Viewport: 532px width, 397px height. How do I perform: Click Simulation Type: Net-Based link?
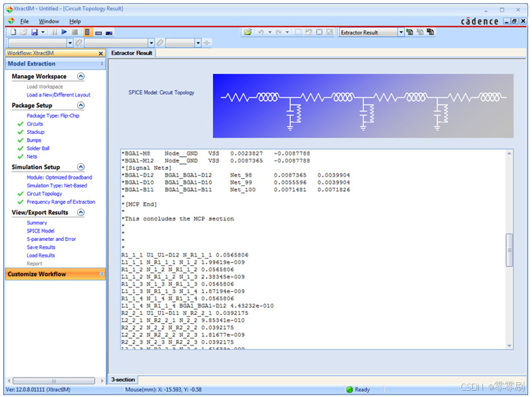click(57, 186)
